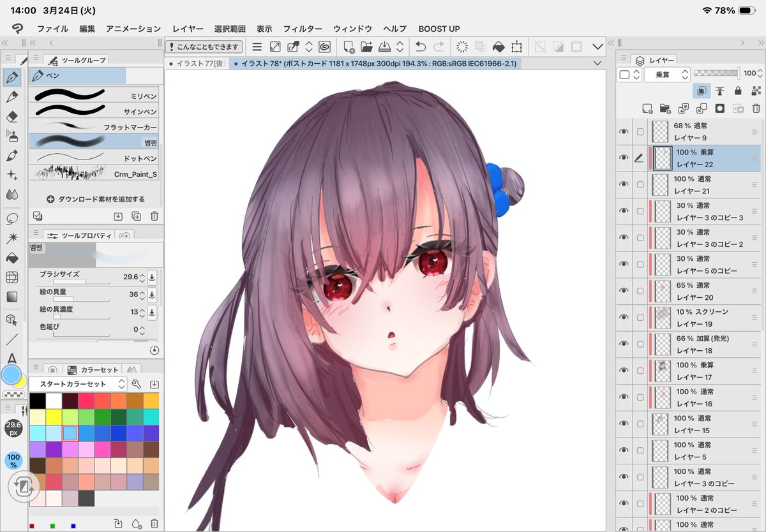Select the サインペン sub tool
Screen dimensions: 766x532
94,110
